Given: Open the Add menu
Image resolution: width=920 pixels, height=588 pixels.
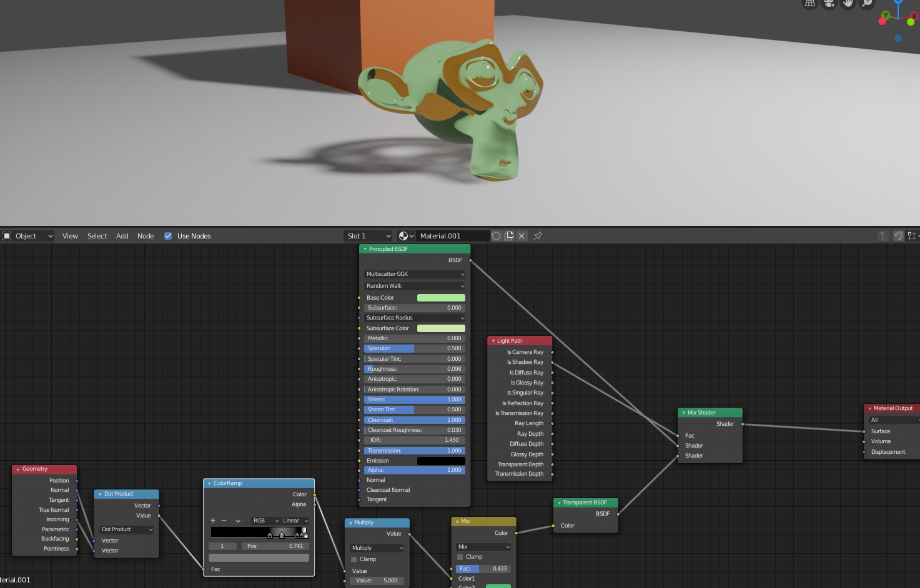Looking at the screenshot, I should [x=122, y=236].
